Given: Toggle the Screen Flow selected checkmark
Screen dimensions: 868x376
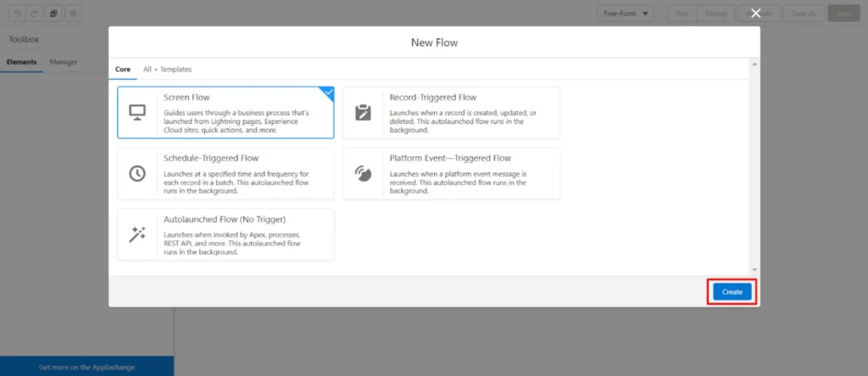Looking at the screenshot, I should pyautogui.click(x=329, y=92).
